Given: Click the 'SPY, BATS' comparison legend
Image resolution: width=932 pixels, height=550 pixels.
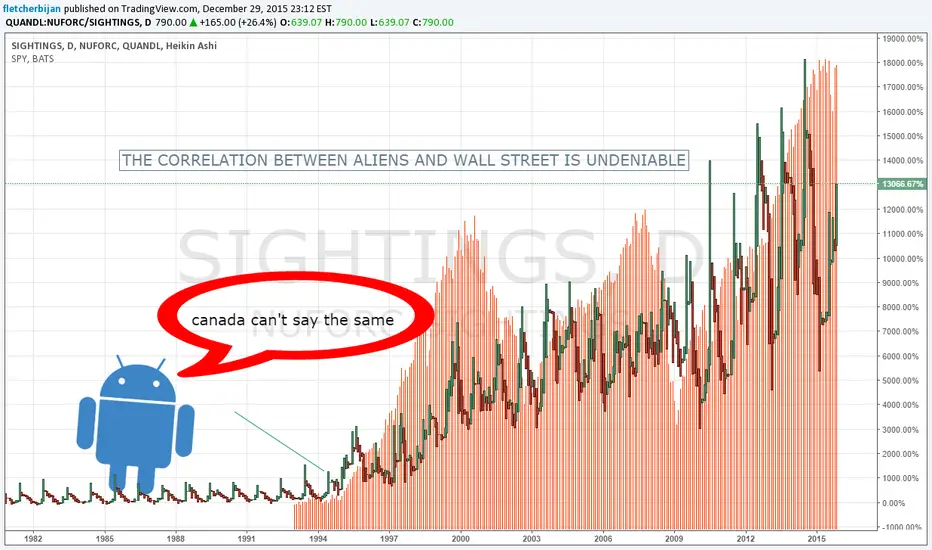Looking at the screenshot, I should pos(33,59).
